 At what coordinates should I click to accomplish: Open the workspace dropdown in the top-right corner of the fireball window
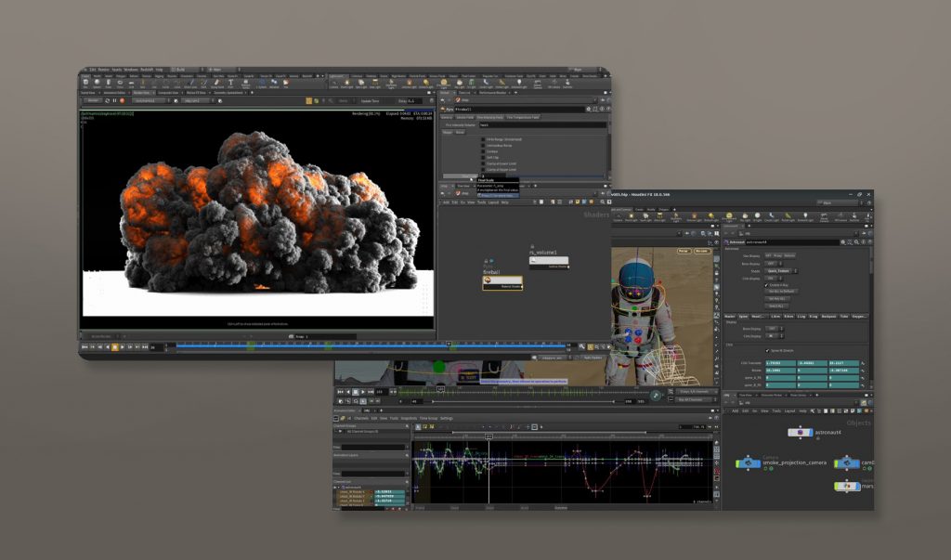coord(576,69)
